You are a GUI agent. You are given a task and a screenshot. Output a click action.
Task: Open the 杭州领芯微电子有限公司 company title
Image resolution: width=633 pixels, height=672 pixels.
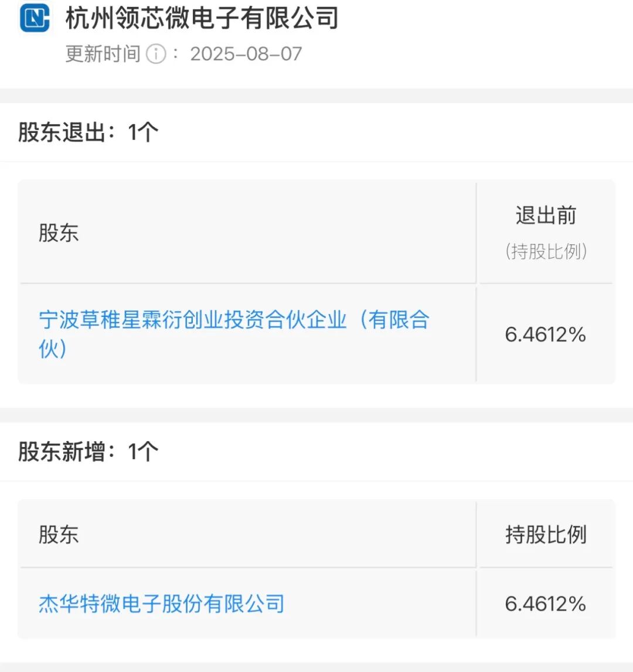[202, 18]
